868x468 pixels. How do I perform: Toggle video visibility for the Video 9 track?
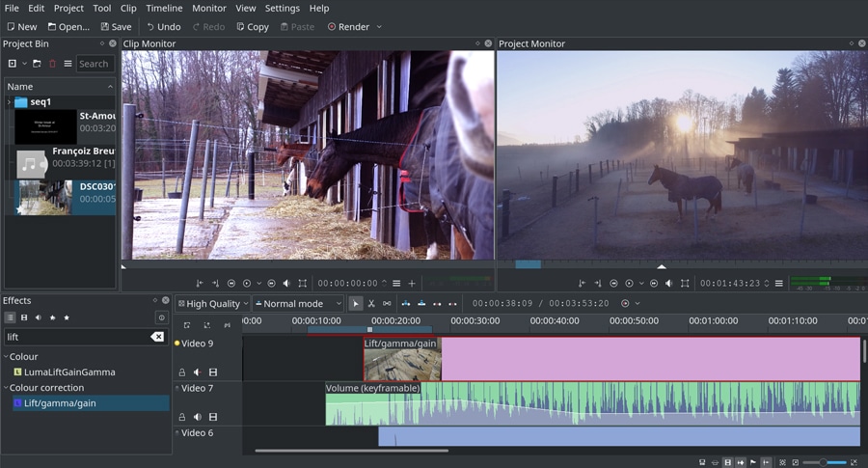pyautogui.click(x=213, y=372)
